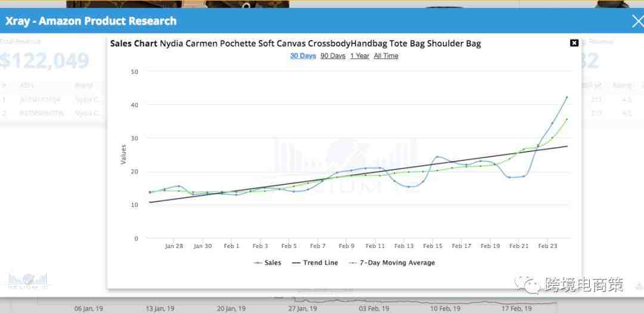Image resolution: width=644 pixels, height=313 pixels.
Task: Click the Values y-axis title
Action: tap(123, 154)
